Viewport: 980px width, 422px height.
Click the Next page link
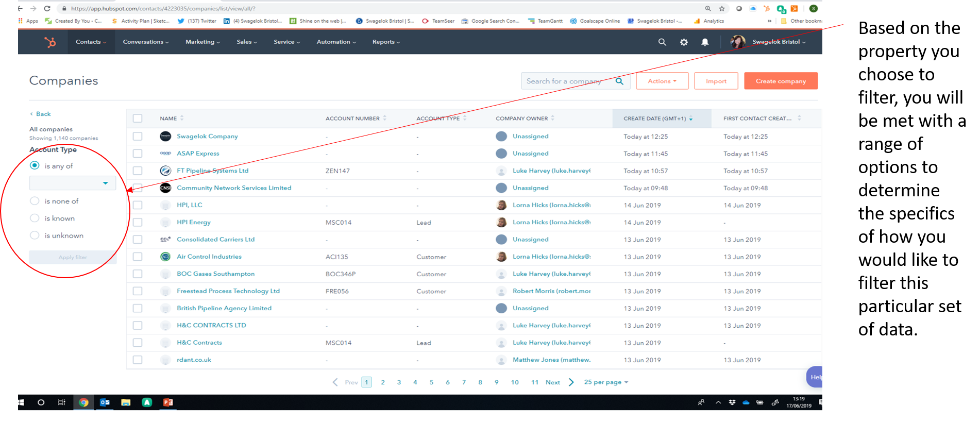(553, 382)
